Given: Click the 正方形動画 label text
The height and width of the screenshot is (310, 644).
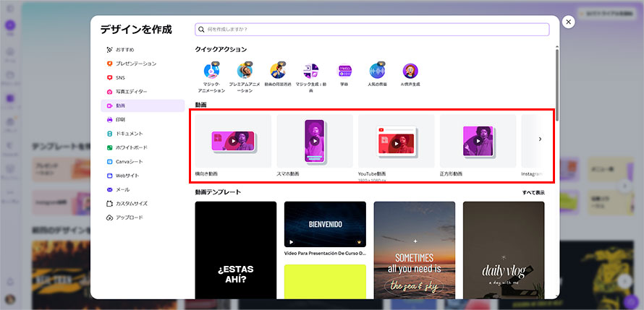Looking at the screenshot, I should click(x=452, y=174).
